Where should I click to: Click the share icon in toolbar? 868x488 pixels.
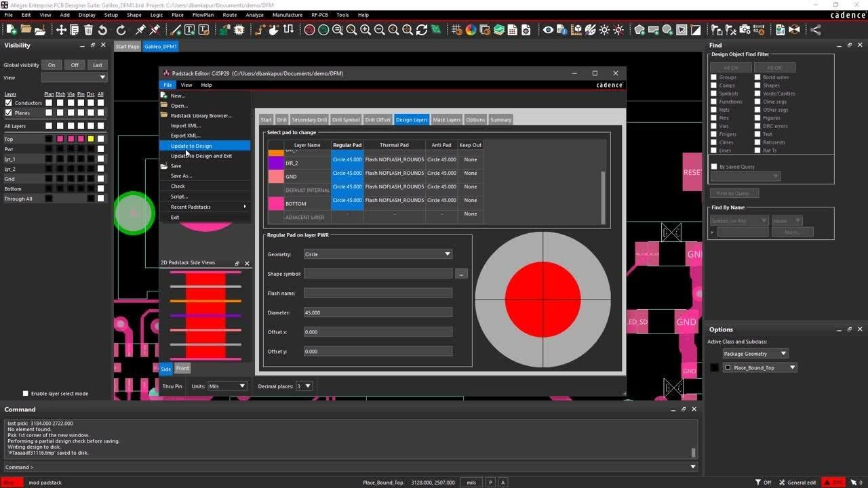coord(816,30)
